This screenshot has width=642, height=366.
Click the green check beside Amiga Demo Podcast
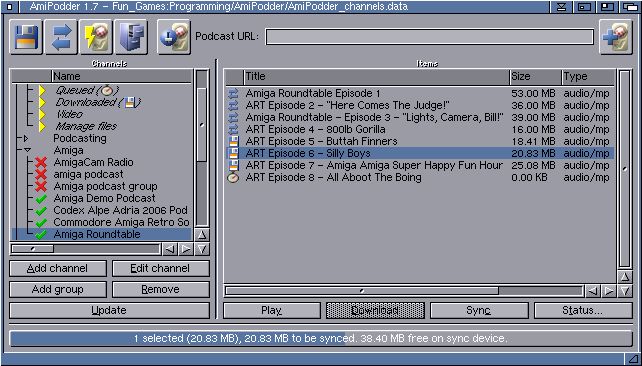click(x=41, y=199)
